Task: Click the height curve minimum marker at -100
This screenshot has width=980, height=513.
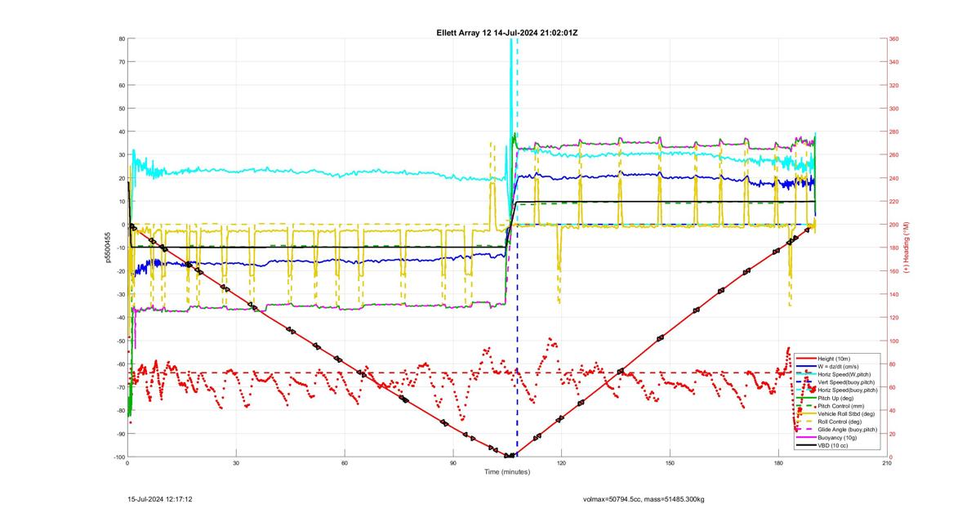Action: point(509,456)
